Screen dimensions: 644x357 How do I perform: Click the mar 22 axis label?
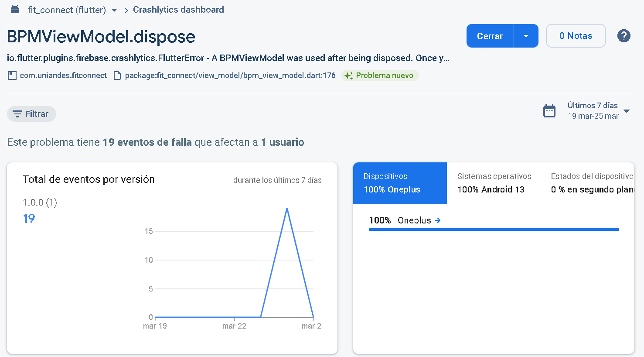[234, 326]
